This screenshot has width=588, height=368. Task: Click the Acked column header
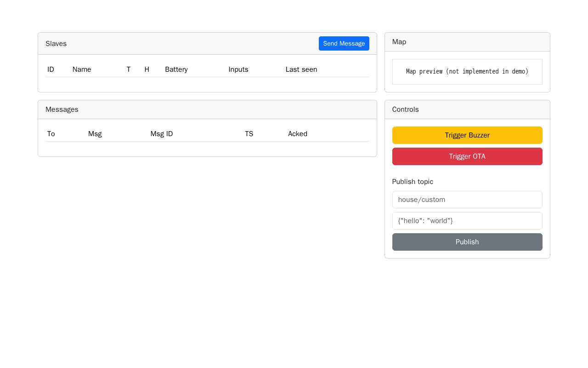click(298, 134)
